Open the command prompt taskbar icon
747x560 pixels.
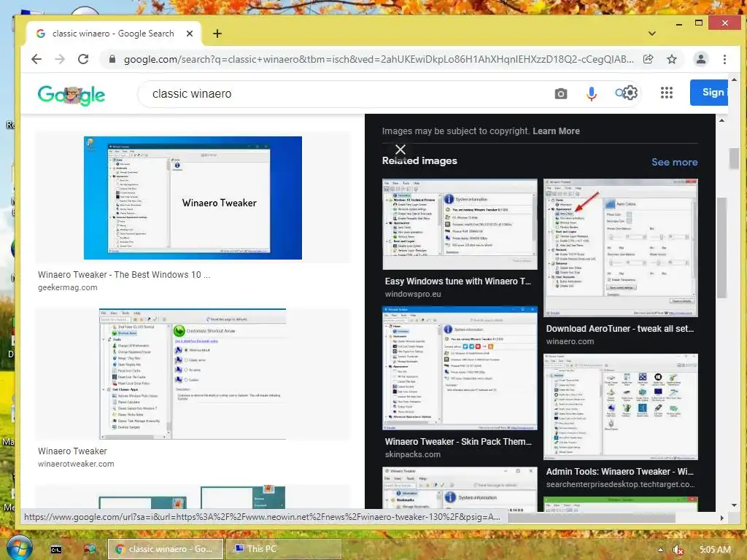(x=56, y=550)
